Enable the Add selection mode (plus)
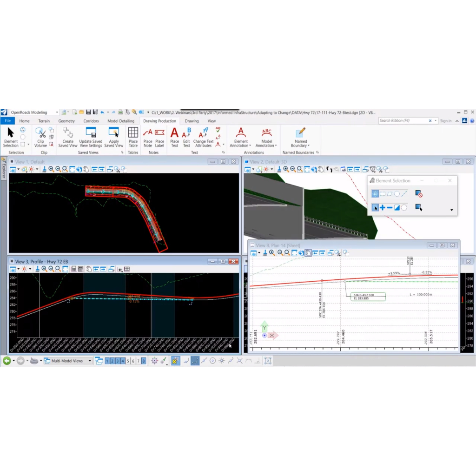 382,208
